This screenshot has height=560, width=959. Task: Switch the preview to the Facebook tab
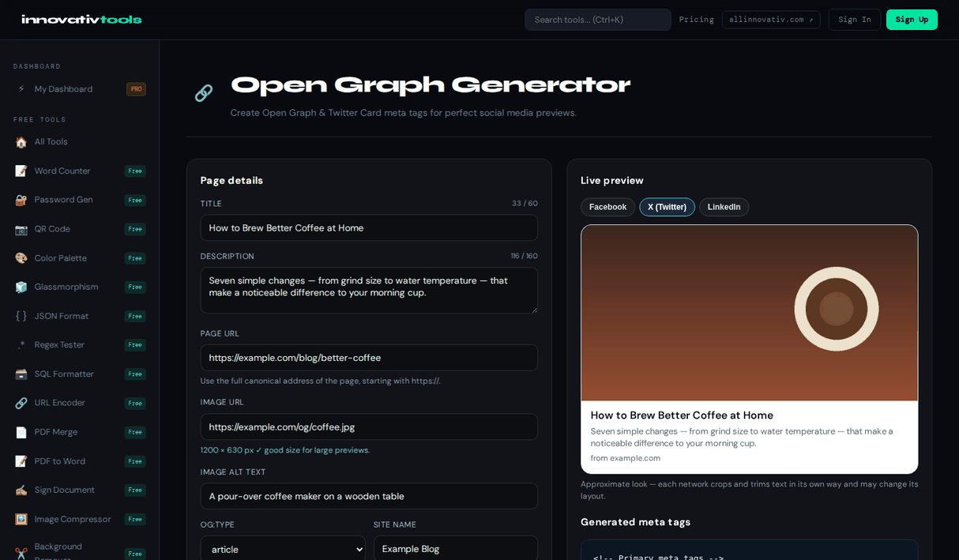(x=607, y=207)
